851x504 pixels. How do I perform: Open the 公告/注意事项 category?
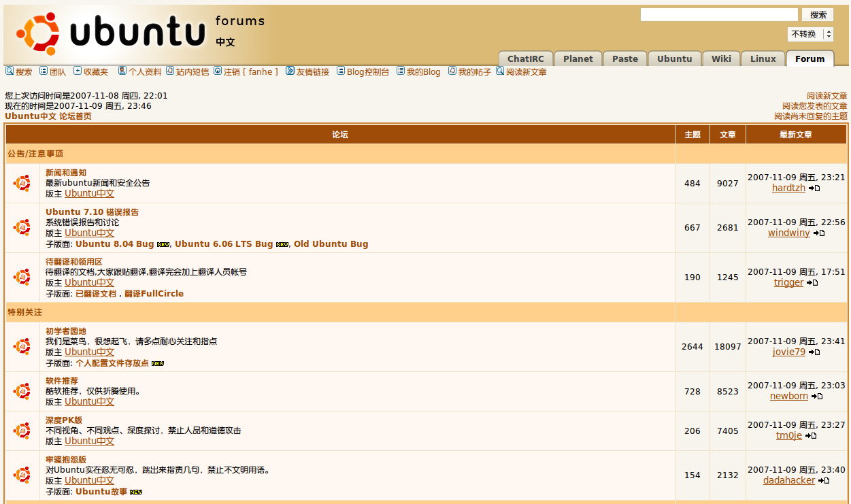(35, 154)
